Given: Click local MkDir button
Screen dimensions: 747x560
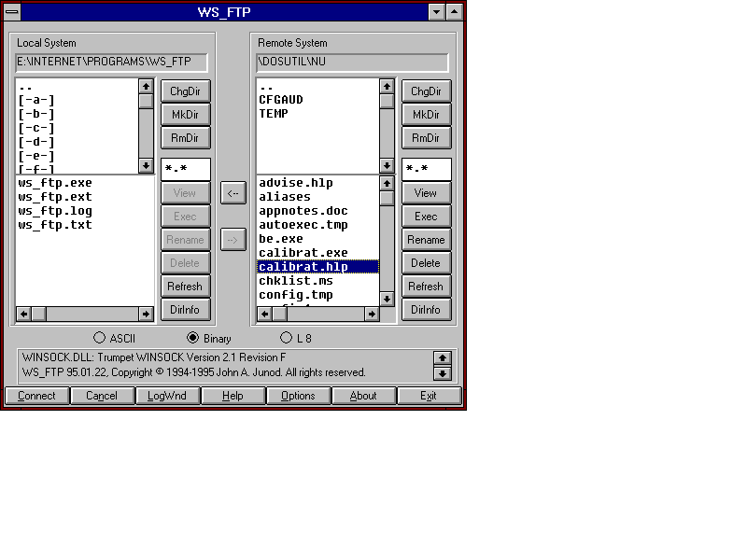Looking at the screenshot, I should click(185, 114).
